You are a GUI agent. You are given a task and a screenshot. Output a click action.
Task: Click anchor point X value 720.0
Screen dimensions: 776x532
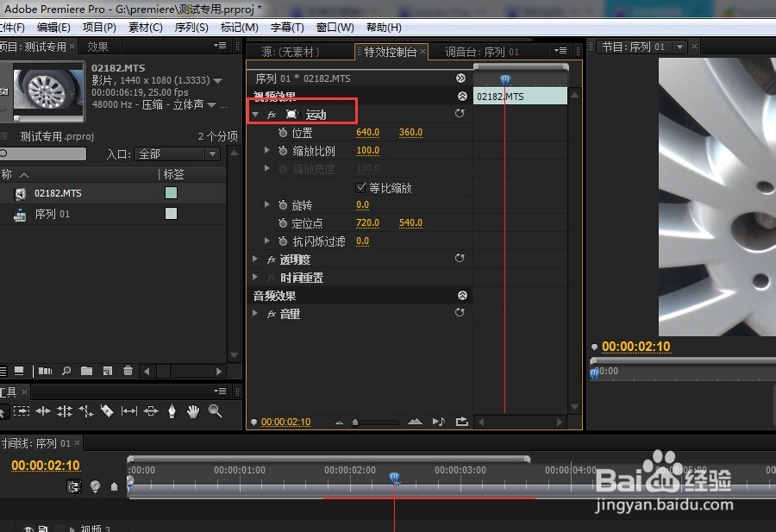tap(367, 222)
